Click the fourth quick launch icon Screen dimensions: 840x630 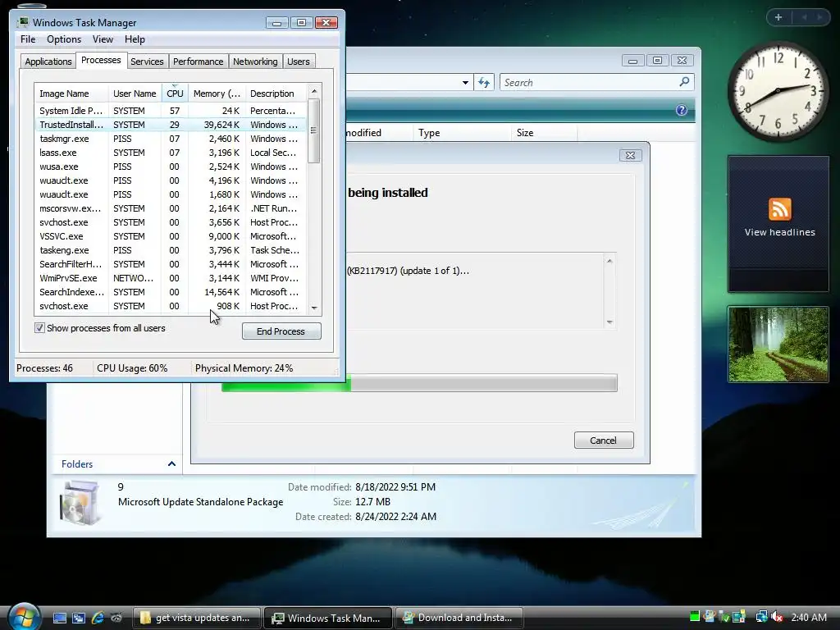click(116, 618)
